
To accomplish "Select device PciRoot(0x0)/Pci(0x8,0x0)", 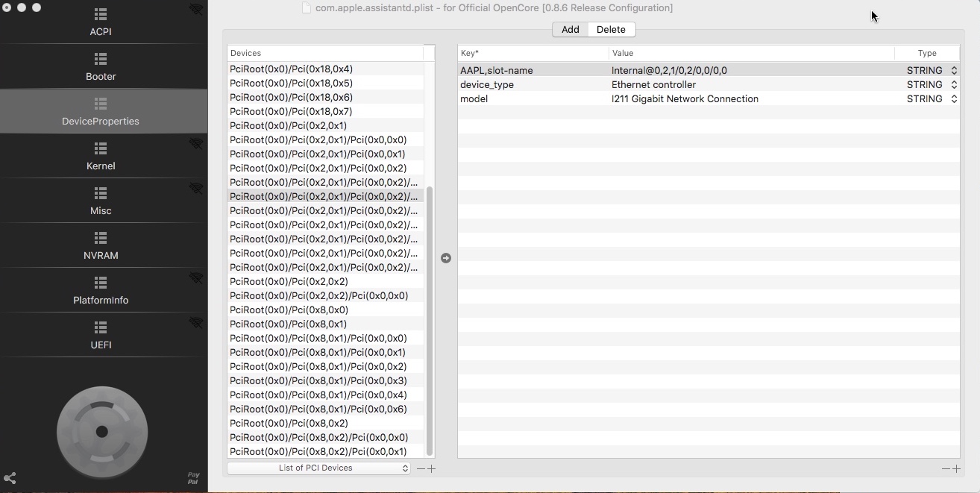I will 325,310.
